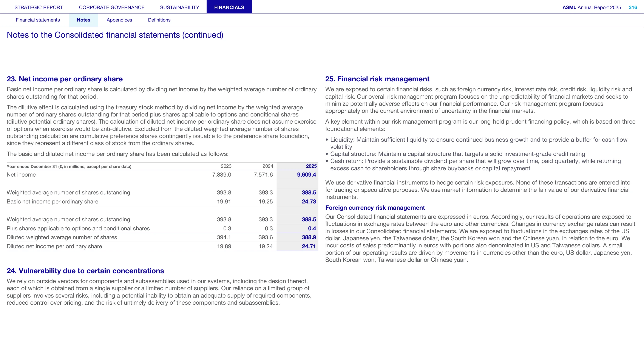Image resolution: width=644 pixels, height=363 pixels.
Task: Click the 'Financial risk management' heading
Action: pos(377,79)
